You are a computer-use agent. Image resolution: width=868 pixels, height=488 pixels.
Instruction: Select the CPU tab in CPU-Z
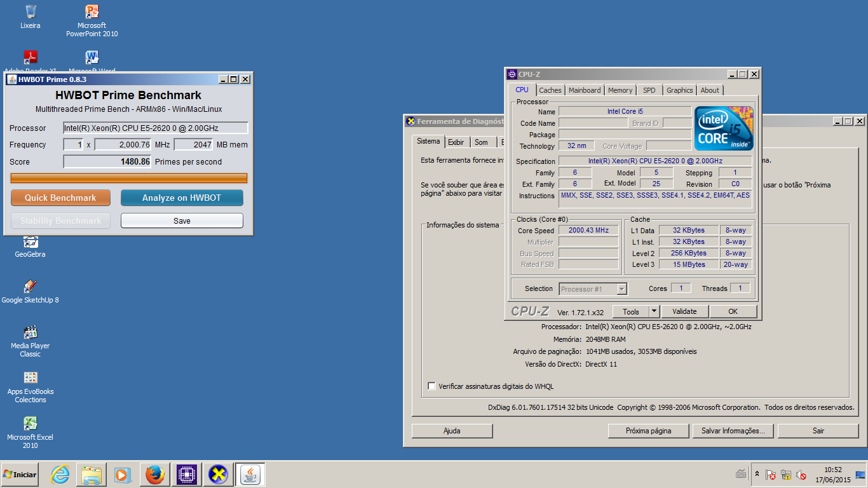522,90
